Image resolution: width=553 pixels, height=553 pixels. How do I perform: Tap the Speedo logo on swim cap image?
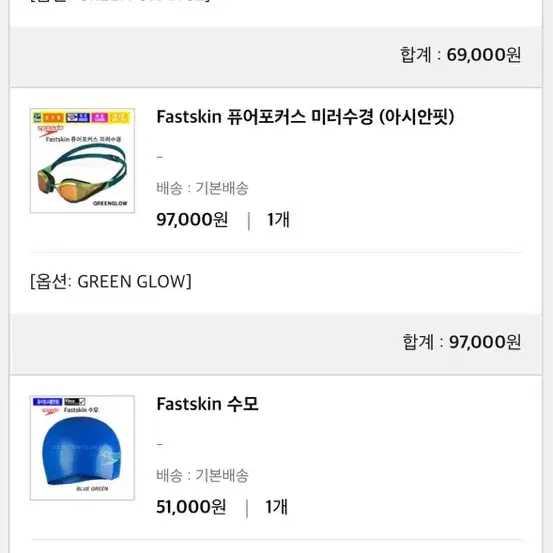point(50,411)
